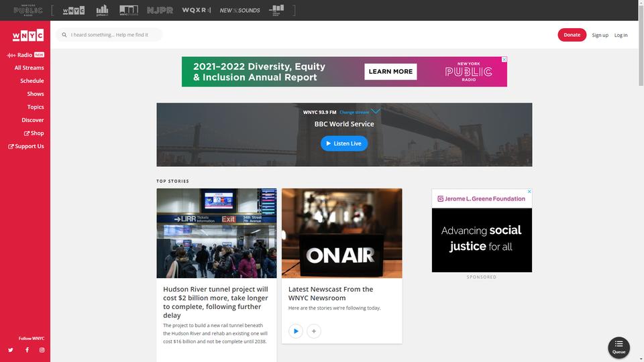644x362 pixels.
Task: Open Shows in the sidebar
Action: tap(36, 94)
